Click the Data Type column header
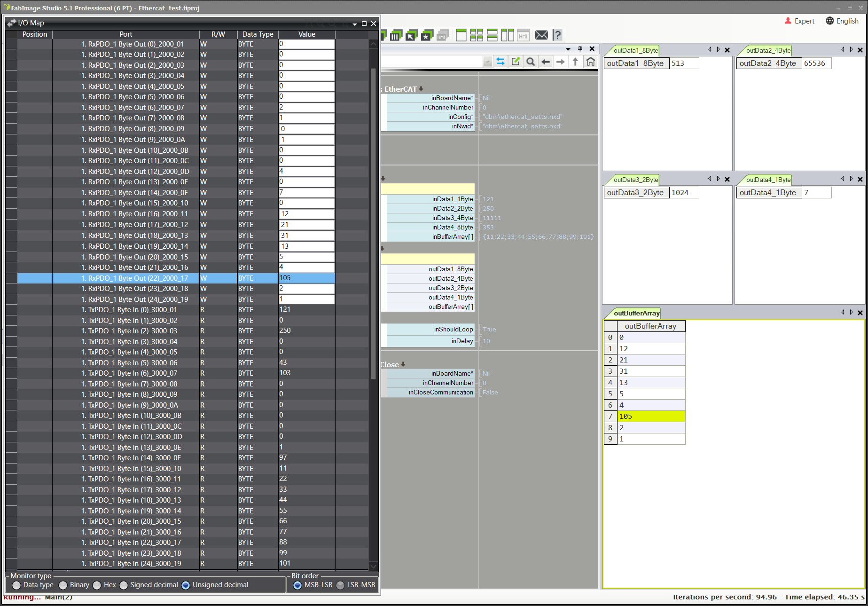This screenshot has height=606, width=868. point(258,34)
